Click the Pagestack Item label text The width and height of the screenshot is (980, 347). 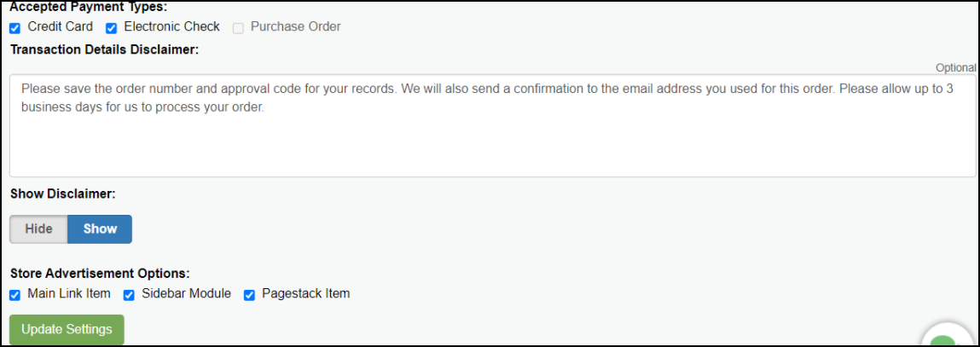(x=305, y=293)
